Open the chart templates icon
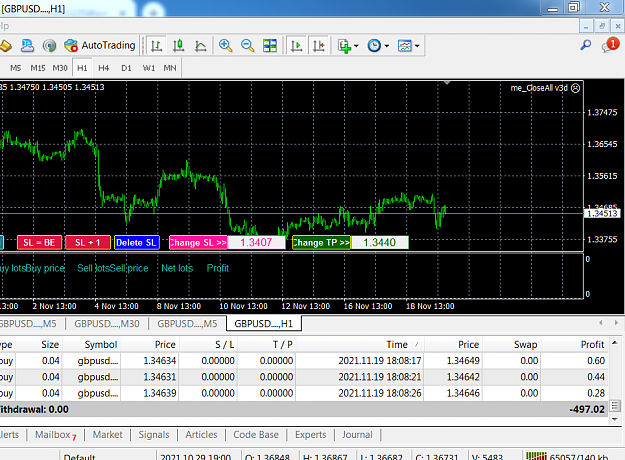Image resolution: width=625 pixels, height=460 pixels. coord(405,46)
